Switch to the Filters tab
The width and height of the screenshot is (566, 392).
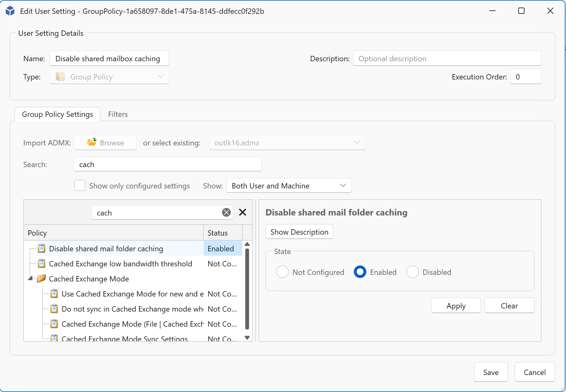tap(118, 114)
